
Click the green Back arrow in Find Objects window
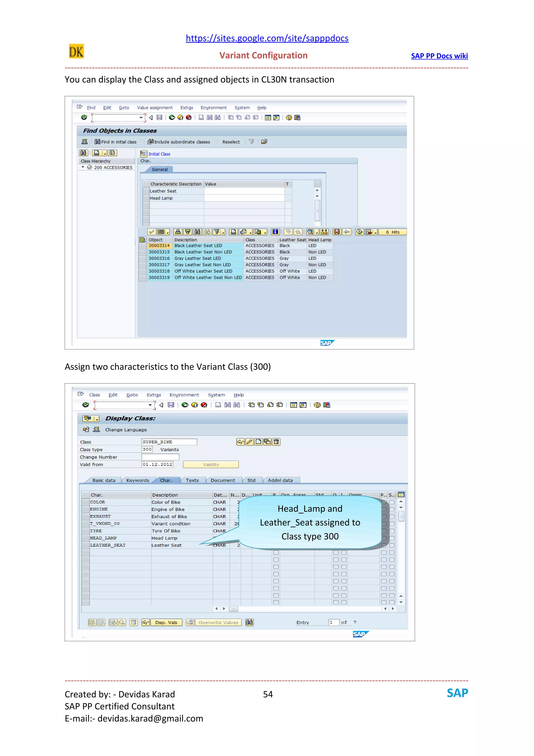coord(172,117)
